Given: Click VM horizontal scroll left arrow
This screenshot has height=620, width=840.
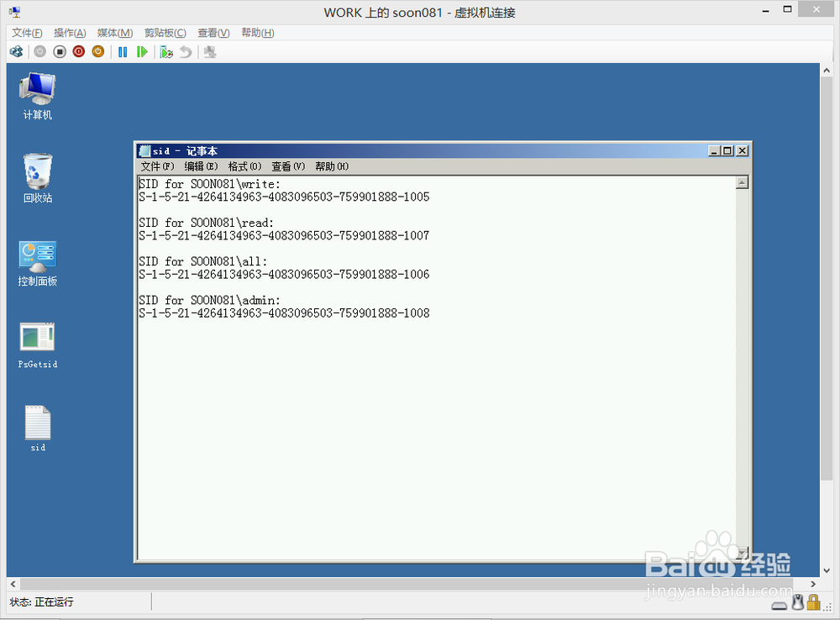Looking at the screenshot, I should point(13,584).
